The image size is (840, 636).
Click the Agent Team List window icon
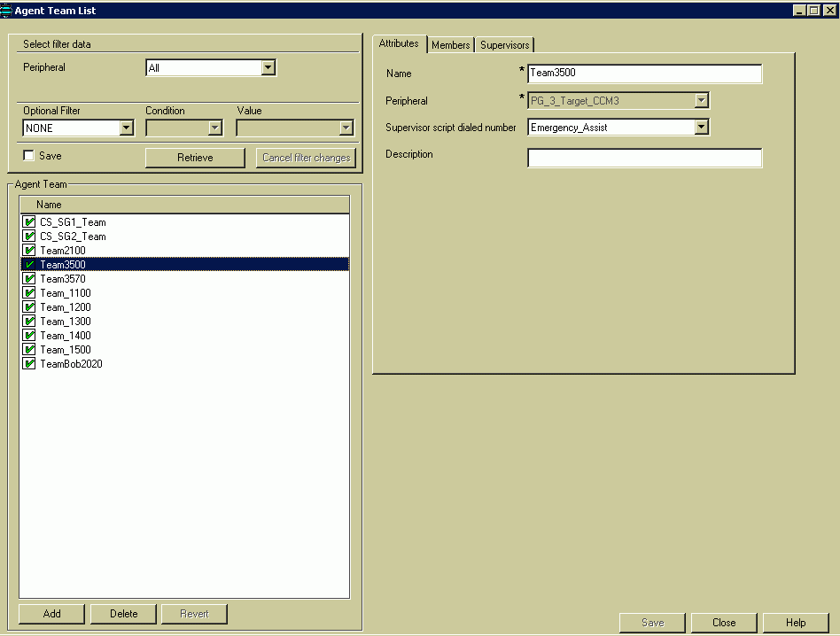pos(6,10)
